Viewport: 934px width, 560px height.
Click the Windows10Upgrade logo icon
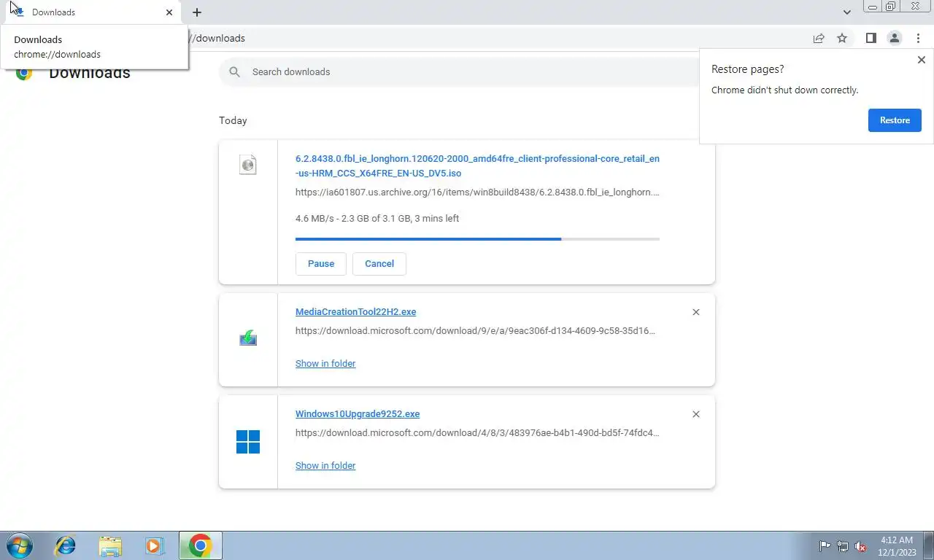[x=248, y=441]
